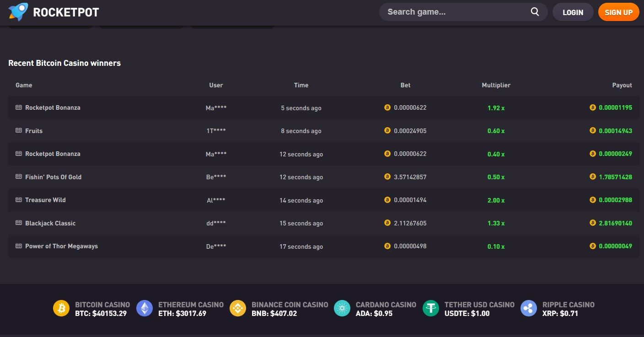
Task: Select the Bitcoin casino icon in footer
Action: (x=61, y=308)
